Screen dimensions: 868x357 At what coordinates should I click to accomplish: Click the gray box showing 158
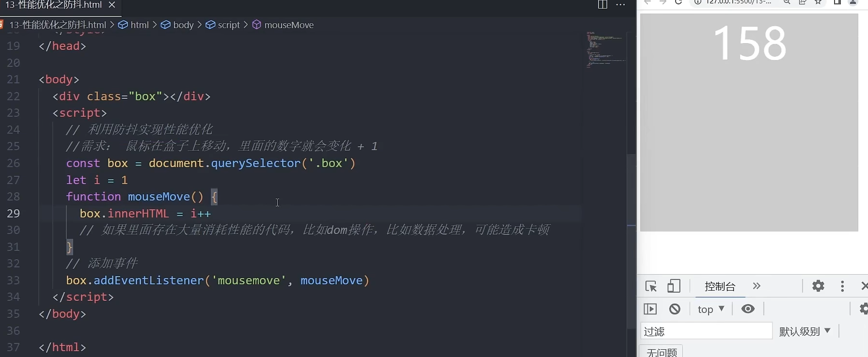(x=749, y=123)
